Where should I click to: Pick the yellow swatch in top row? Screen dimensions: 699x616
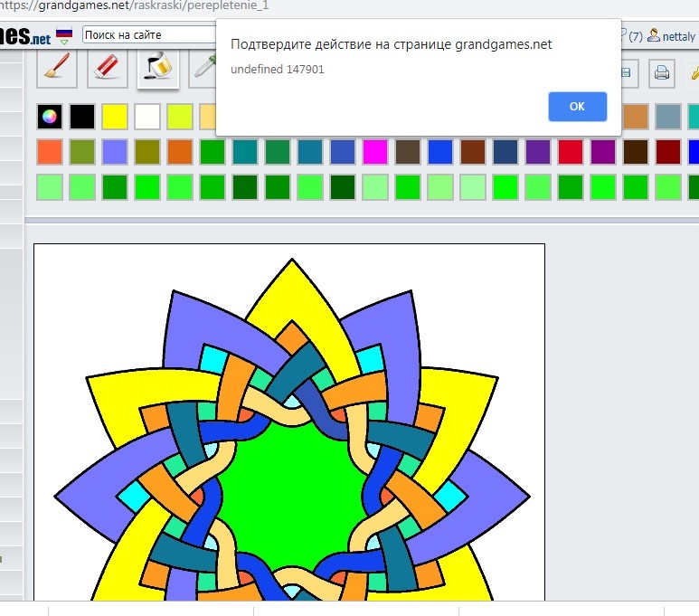[x=115, y=117]
